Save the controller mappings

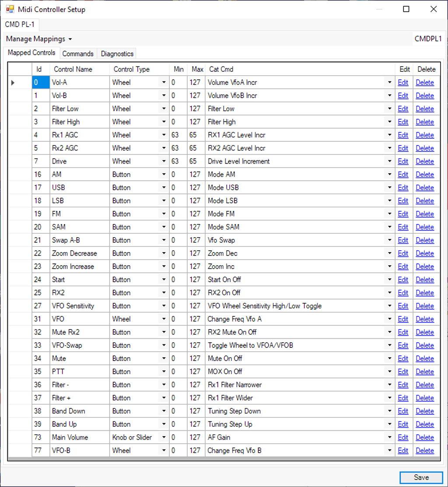(421, 477)
